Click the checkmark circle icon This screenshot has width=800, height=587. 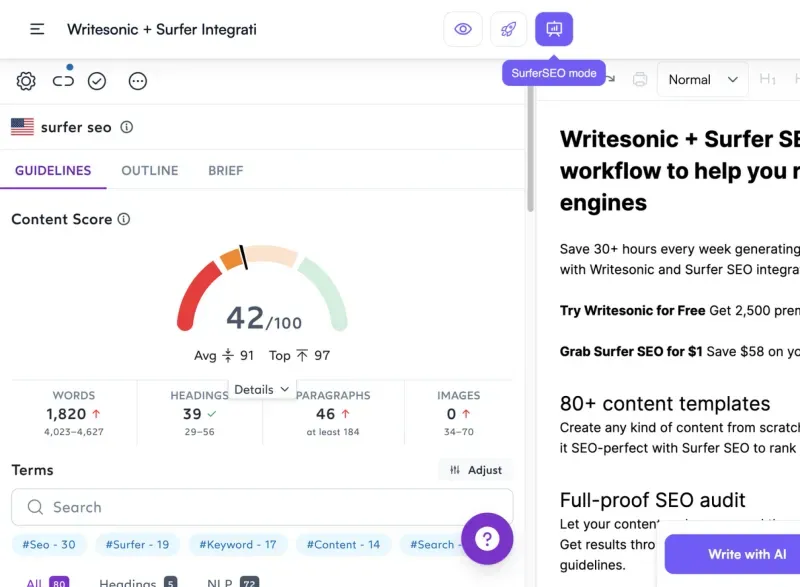(97, 81)
